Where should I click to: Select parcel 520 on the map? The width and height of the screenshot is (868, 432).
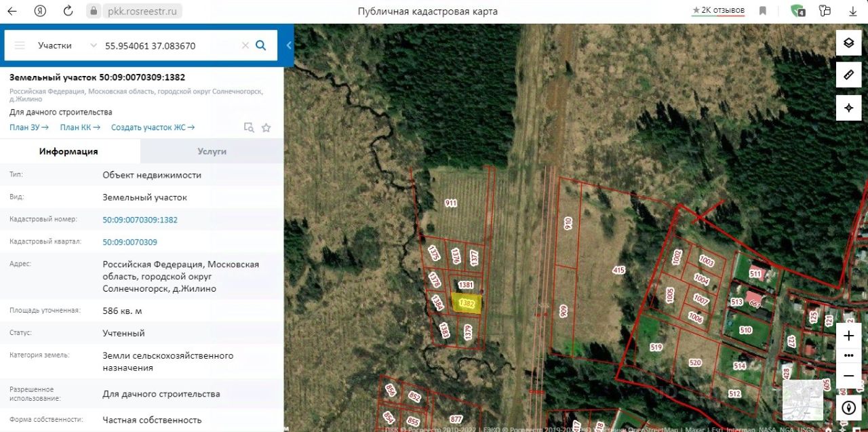coord(694,362)
